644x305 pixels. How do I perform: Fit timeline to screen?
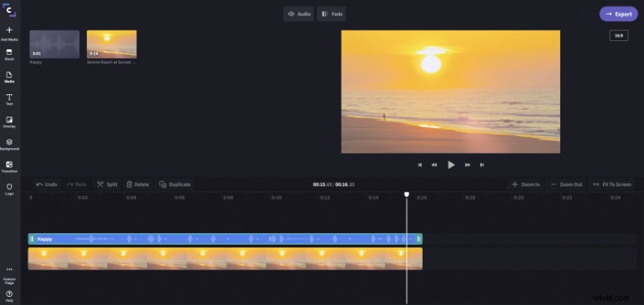tap(612, 184)
